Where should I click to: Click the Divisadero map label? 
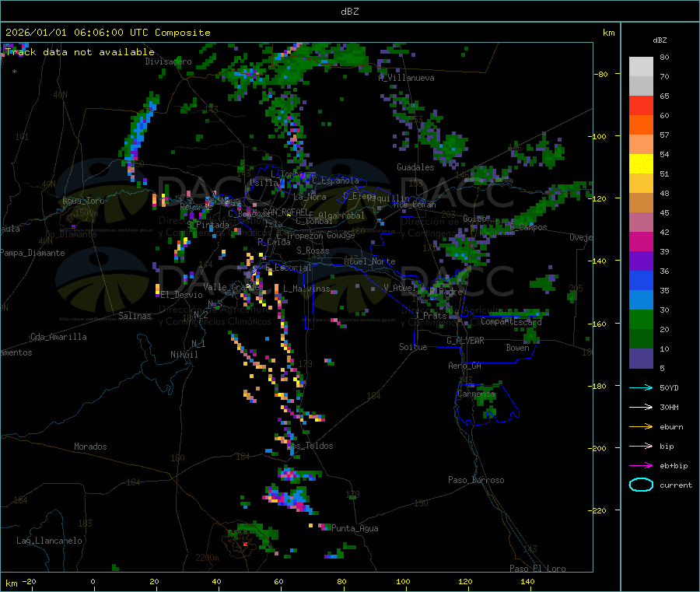(168, 61)
